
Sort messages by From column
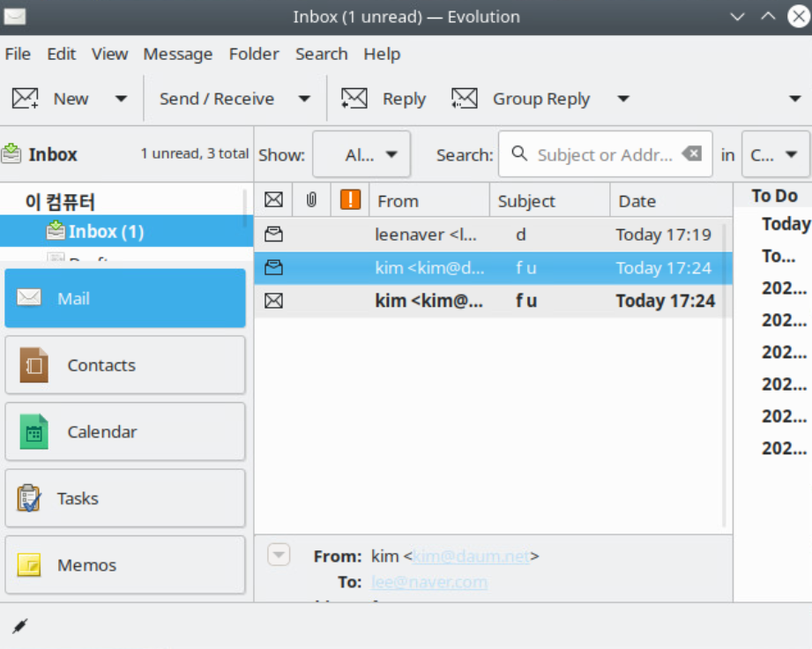click(x=428, y=200)
